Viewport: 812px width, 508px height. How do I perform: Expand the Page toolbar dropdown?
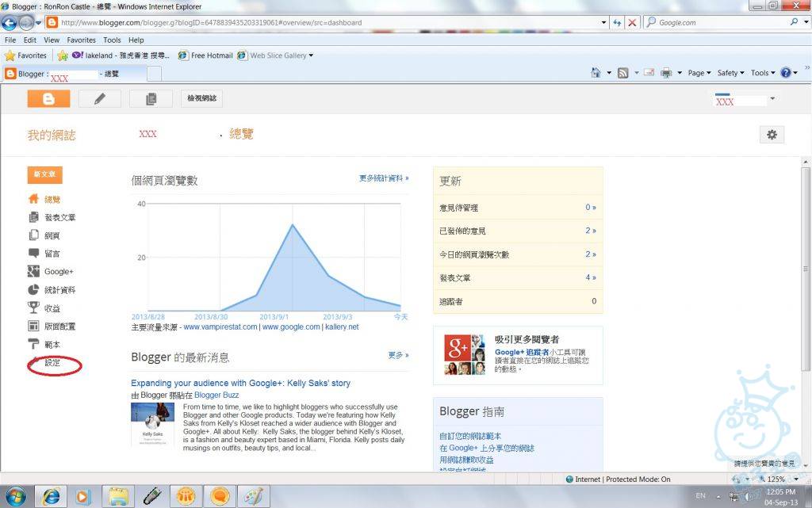point(699,73)
